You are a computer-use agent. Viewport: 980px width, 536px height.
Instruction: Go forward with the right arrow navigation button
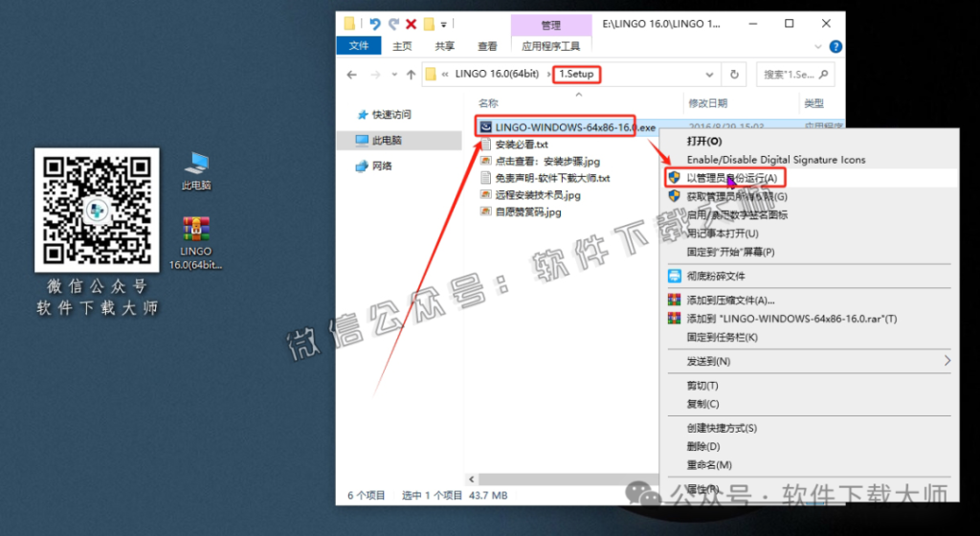(x=375, y=75)
